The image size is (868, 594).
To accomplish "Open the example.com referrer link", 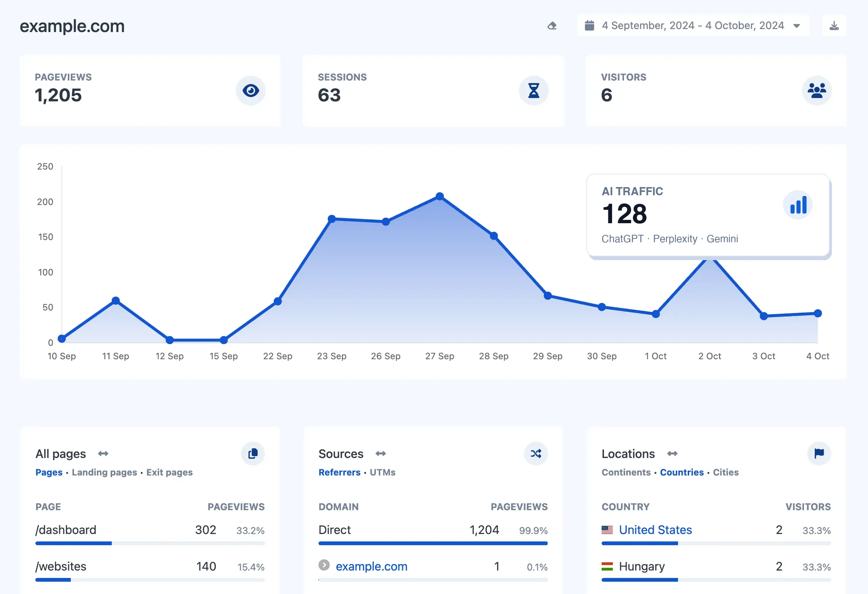I will pos(372,566).
